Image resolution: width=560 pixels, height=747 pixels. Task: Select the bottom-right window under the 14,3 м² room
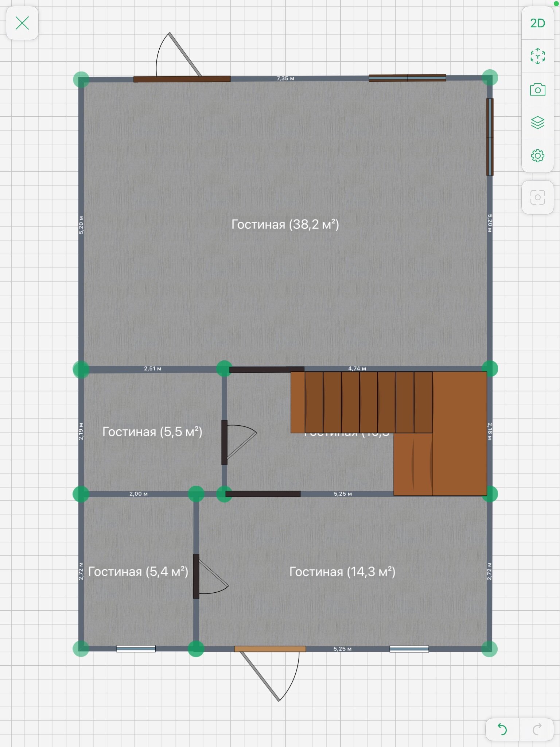pos(409,649)
